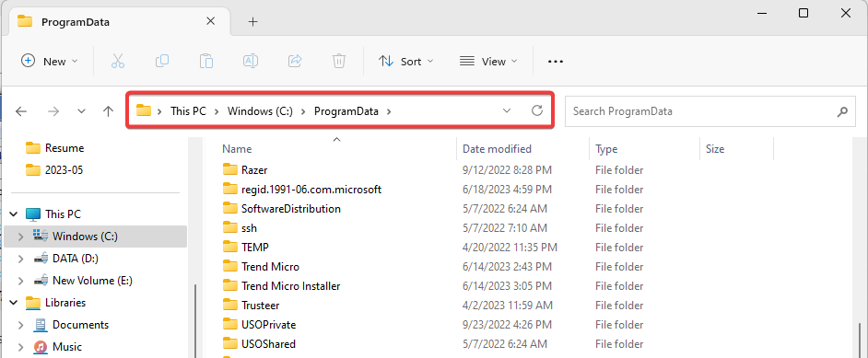This screenshot has width=868, height=358.
Task: Go up one directory level arrow
Action: point(108,111)
